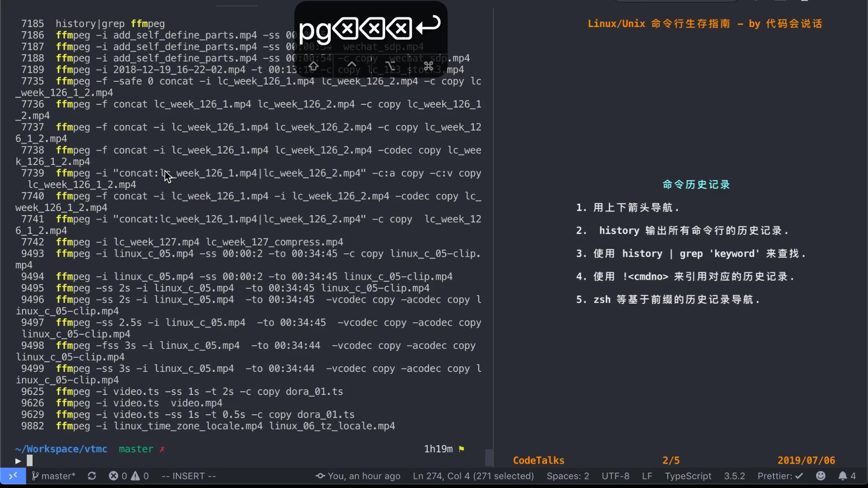Click the master* git branch indicator
868x488 pixels.
[53, 476]
